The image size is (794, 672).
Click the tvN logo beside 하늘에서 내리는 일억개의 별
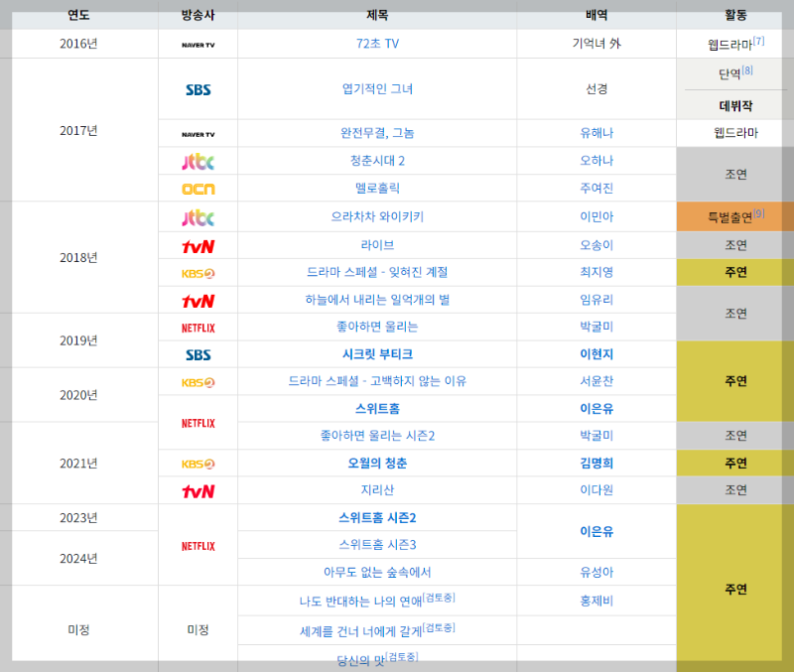(198, 302)
